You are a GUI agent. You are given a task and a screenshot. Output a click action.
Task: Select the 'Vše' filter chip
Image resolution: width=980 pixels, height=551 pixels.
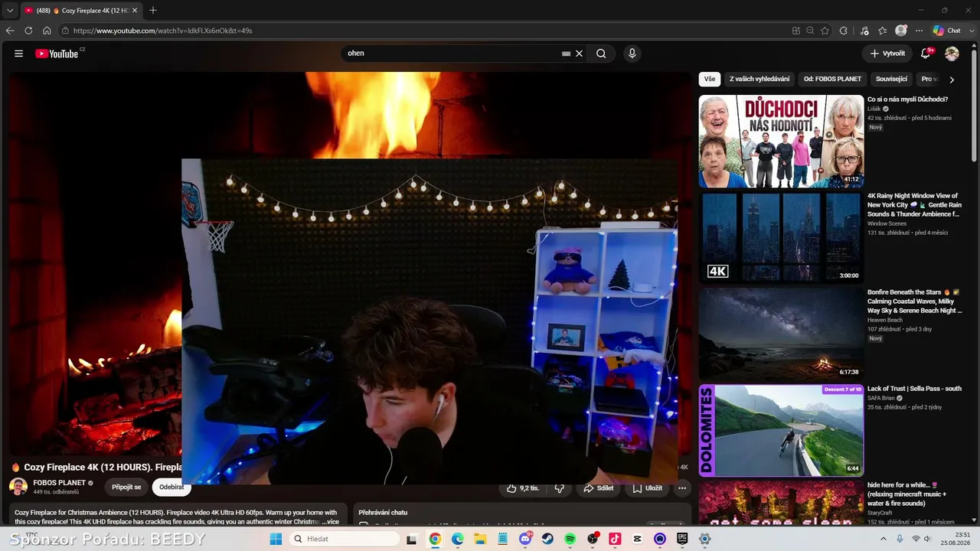click(x=710, y=79)
